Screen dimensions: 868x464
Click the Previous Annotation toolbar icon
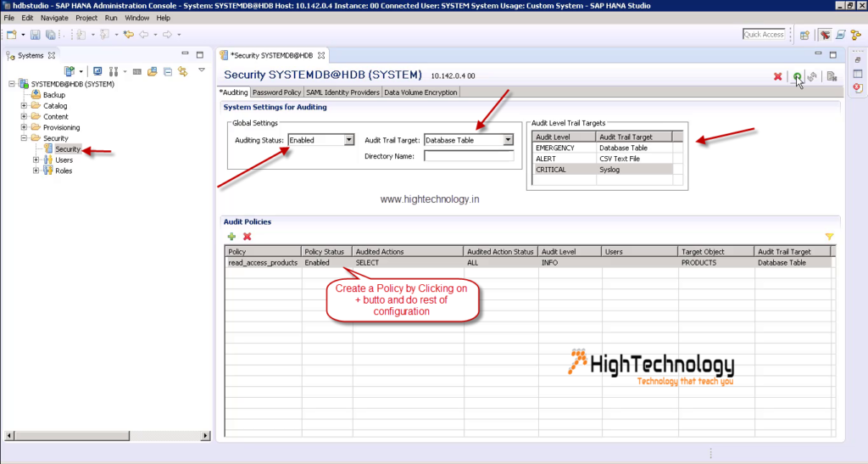(104, 34)
